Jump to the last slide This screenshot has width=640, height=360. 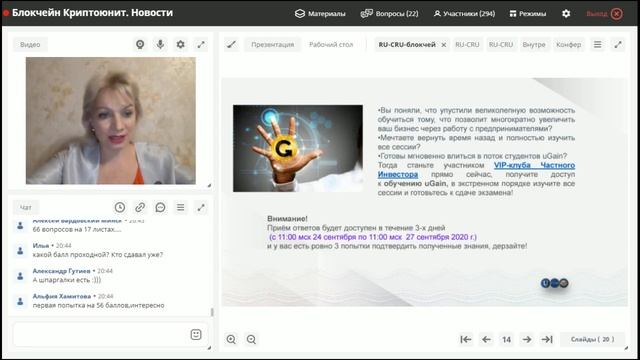pos(547,339)
